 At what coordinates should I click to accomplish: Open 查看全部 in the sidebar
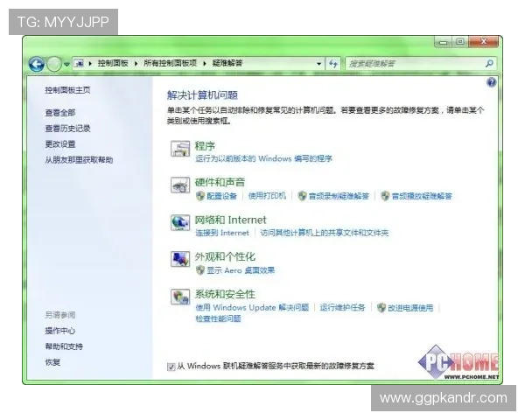[x=60, y=113]
